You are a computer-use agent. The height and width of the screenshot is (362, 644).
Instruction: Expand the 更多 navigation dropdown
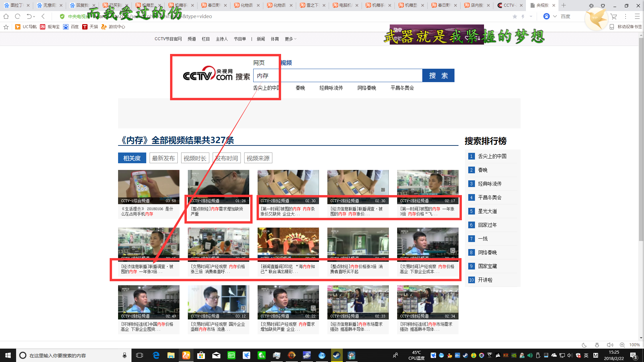(x=290, y=39)
